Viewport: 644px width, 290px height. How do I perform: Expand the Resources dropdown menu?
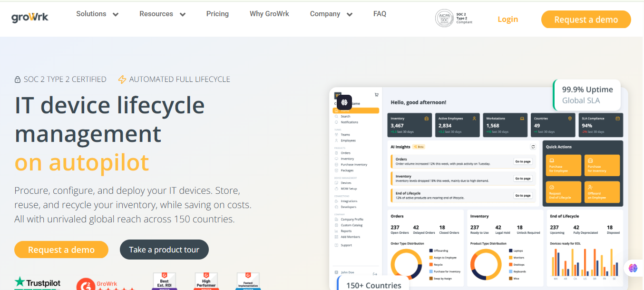click(x=162, y=14)
